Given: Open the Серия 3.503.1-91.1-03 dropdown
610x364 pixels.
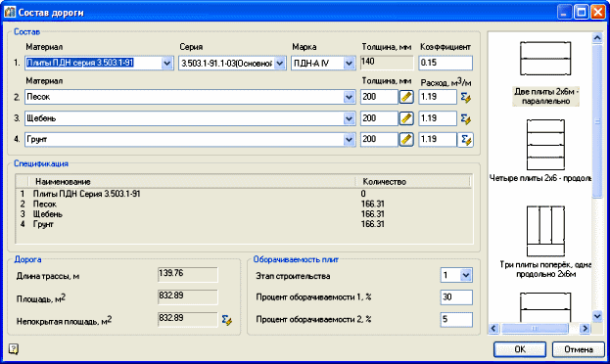Looking at the screenshot, I should pos(280,63).
